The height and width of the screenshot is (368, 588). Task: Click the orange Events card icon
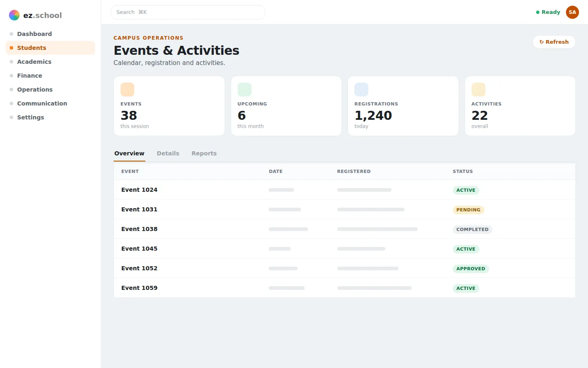point(127,90)
